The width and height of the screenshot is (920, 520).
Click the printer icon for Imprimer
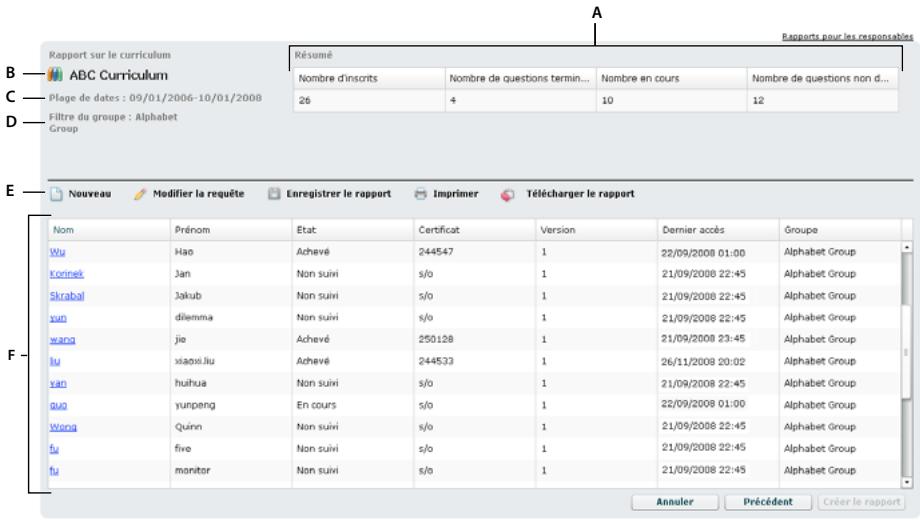click(421, 194)
